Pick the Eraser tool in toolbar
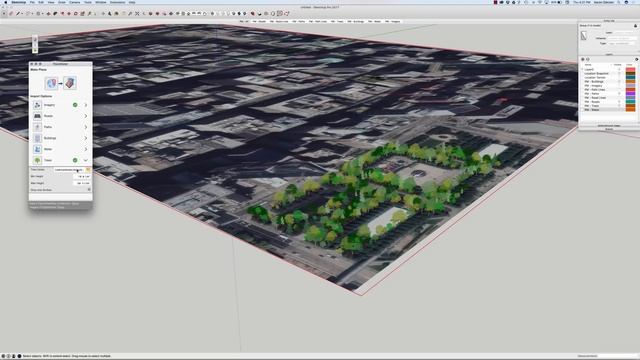 click(x=11, y=13)
